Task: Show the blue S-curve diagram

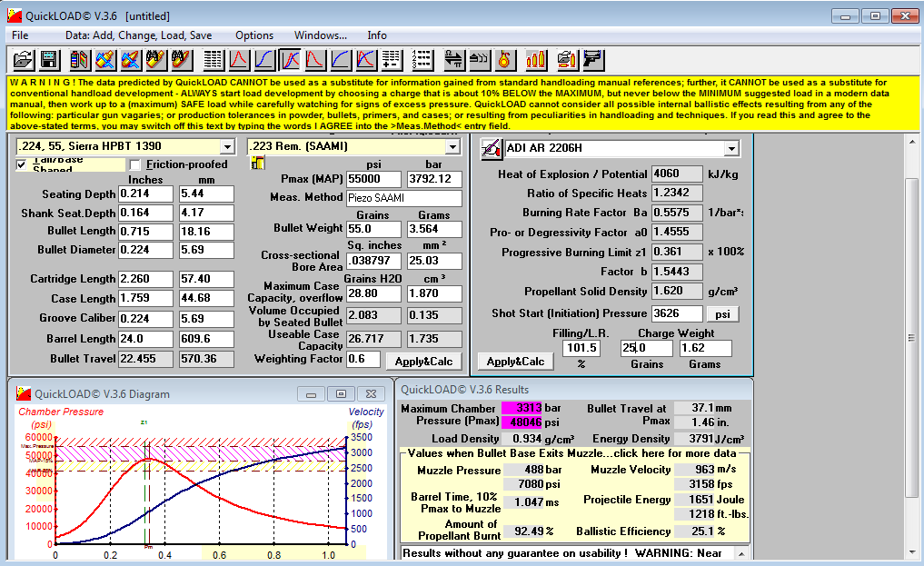Action: click(264, 59)
